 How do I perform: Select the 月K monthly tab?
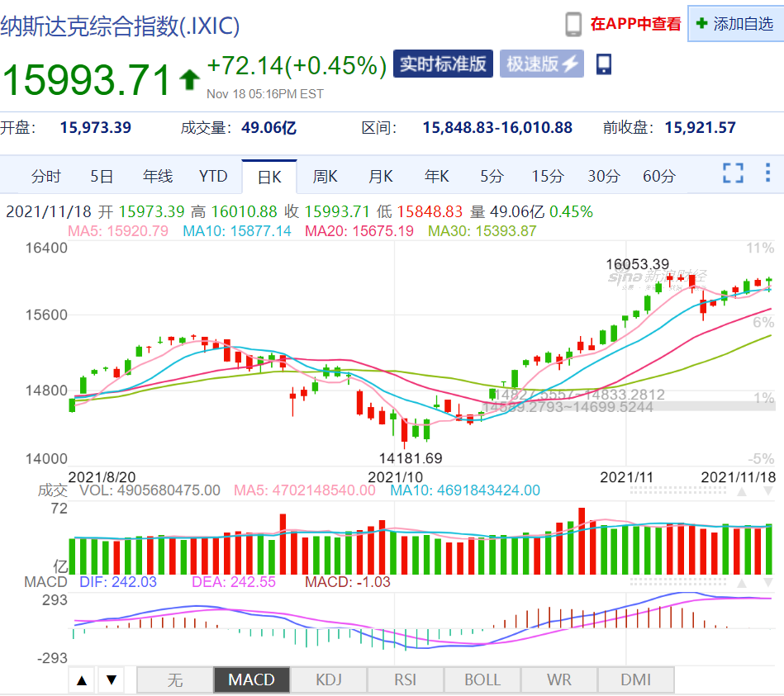(x=381, y=177)
